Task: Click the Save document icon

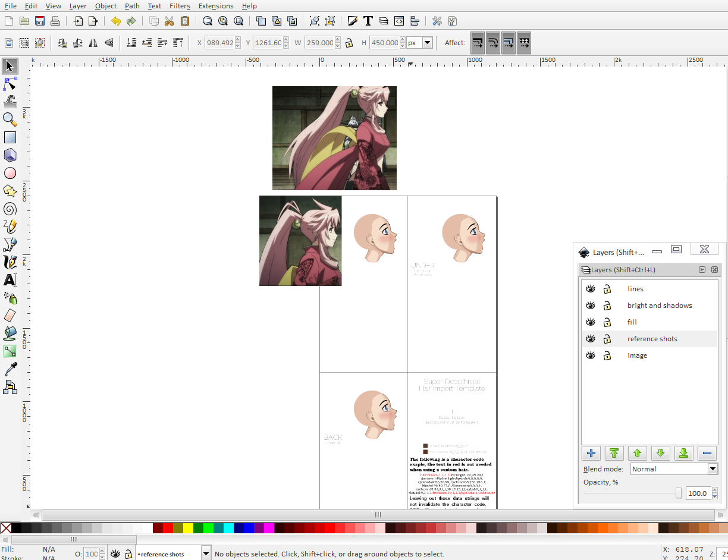Action: 40,21
